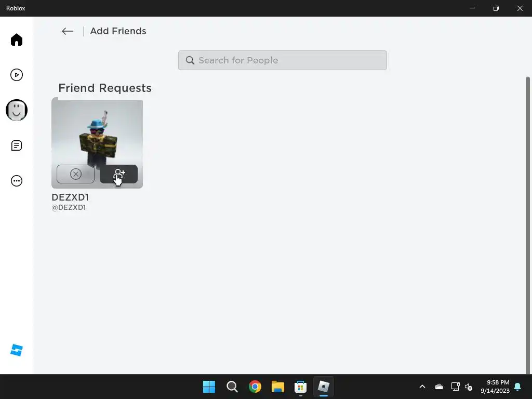Click the magnifier icon in search box
The width and height of the screenshot is (532, 399).
pyautogui.click(x=190, y=60)
